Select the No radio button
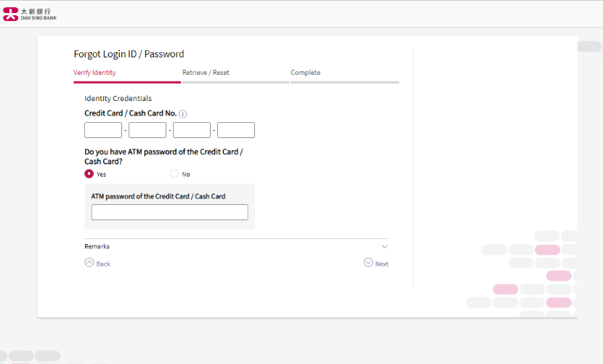 pyautogui.click(x=174, y=174)
